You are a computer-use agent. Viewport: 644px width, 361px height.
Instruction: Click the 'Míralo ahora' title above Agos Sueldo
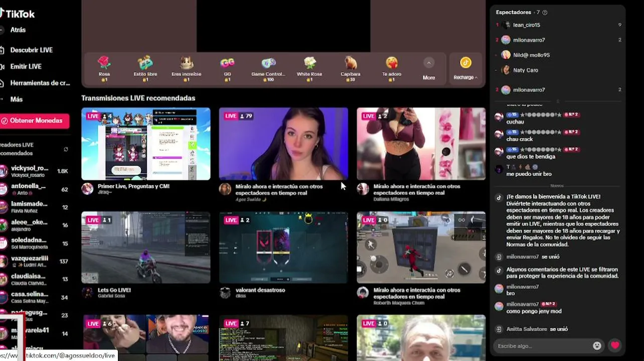click(x=279, y=190)
